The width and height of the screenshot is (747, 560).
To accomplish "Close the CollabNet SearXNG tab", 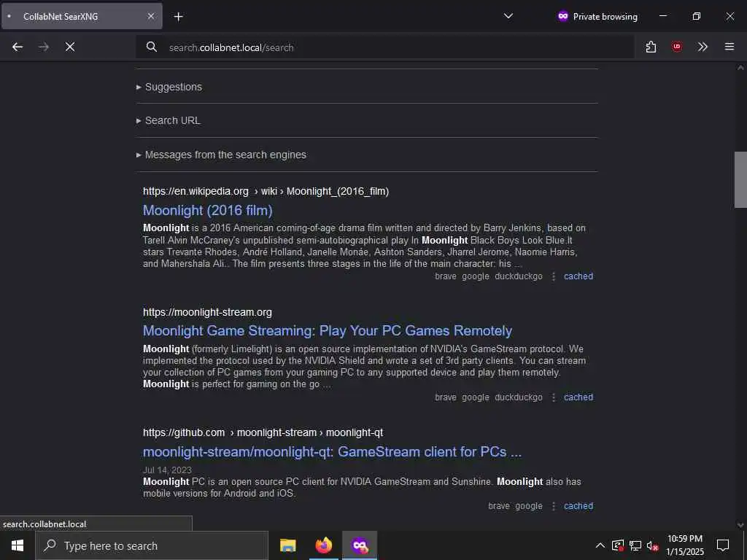I will pos(150,16).
